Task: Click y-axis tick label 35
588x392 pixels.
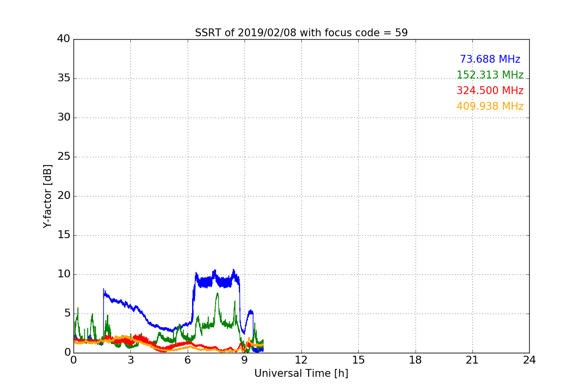Action: pos(64,78)
